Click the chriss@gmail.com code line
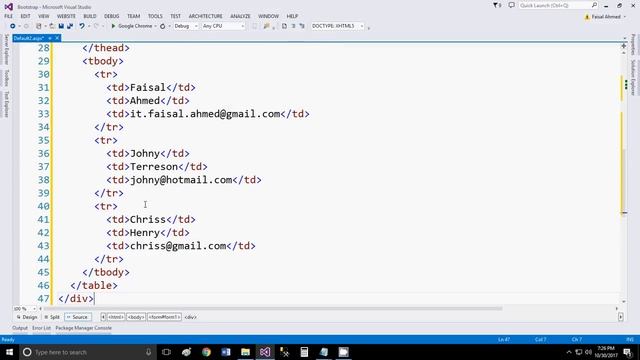The width and height of the screenshot is (640, 360). pyautogui.click(x=181, y=246)
